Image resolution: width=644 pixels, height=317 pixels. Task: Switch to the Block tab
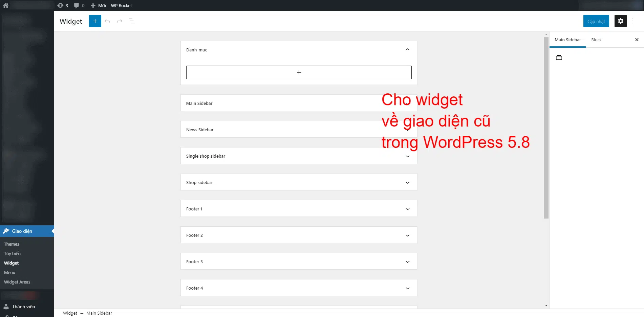pos(597,40)
